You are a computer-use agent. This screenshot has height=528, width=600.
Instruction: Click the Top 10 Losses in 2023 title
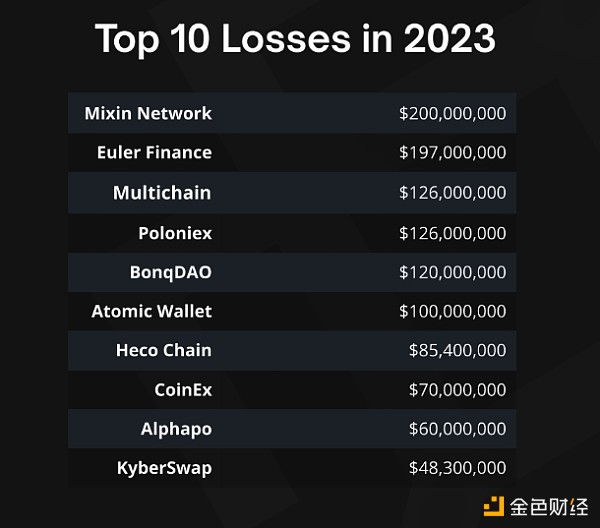point(295,39)
